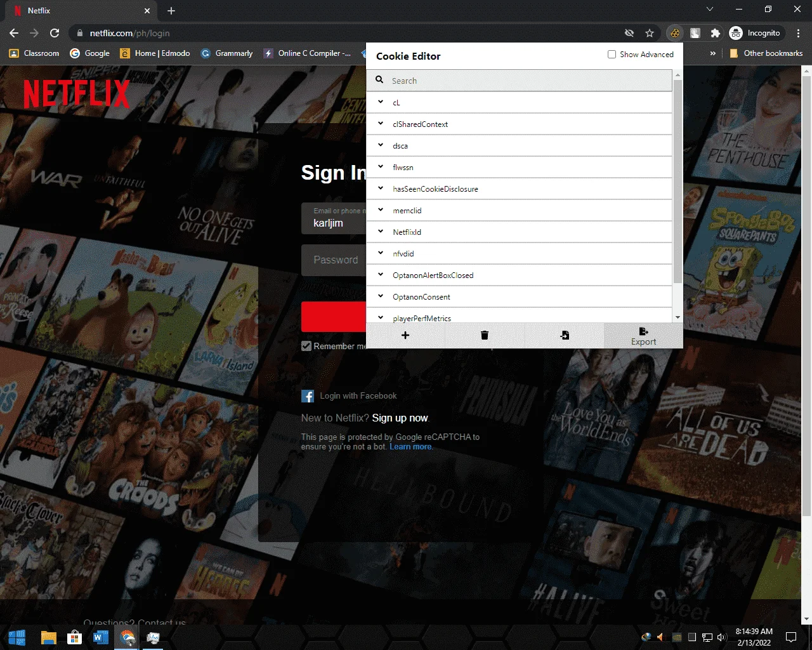Screen dimensions: 812x650
Task: Open File Explorer from taskbar
Action: [x=48, y=637]
